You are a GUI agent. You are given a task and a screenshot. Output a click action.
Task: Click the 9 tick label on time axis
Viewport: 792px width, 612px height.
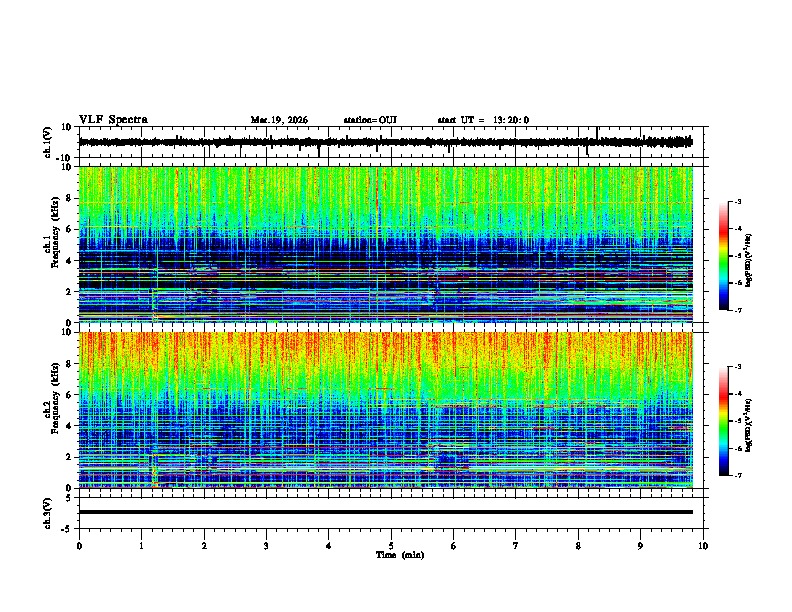point(640,546)
